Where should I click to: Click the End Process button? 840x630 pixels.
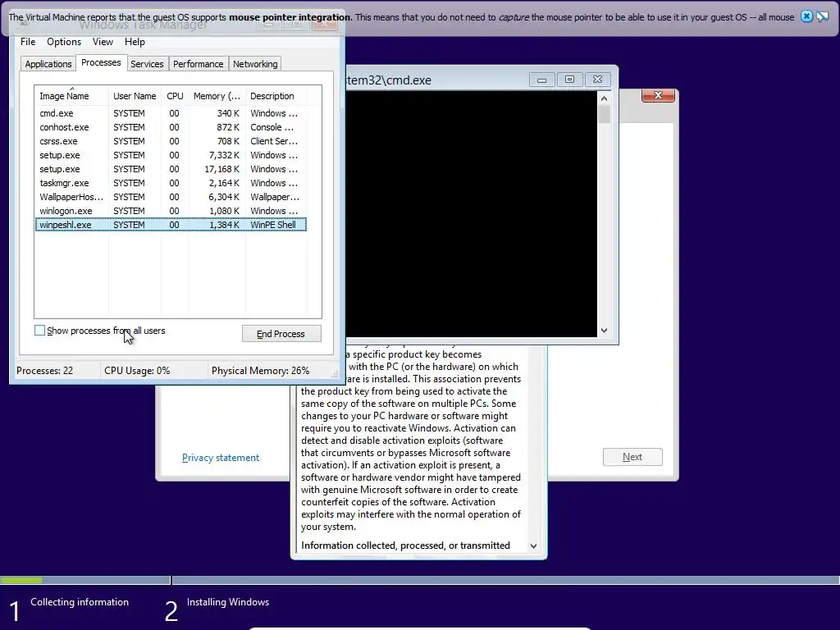[281, 334]
